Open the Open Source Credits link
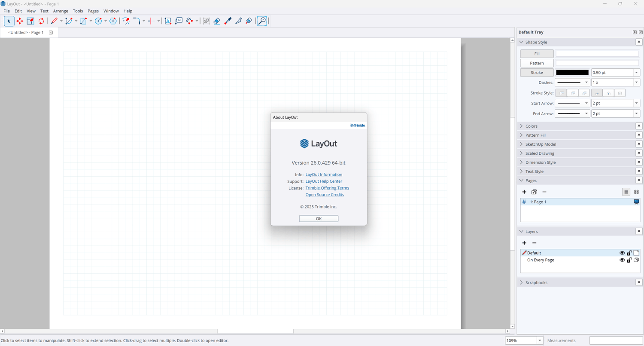 tap(325, 195)
